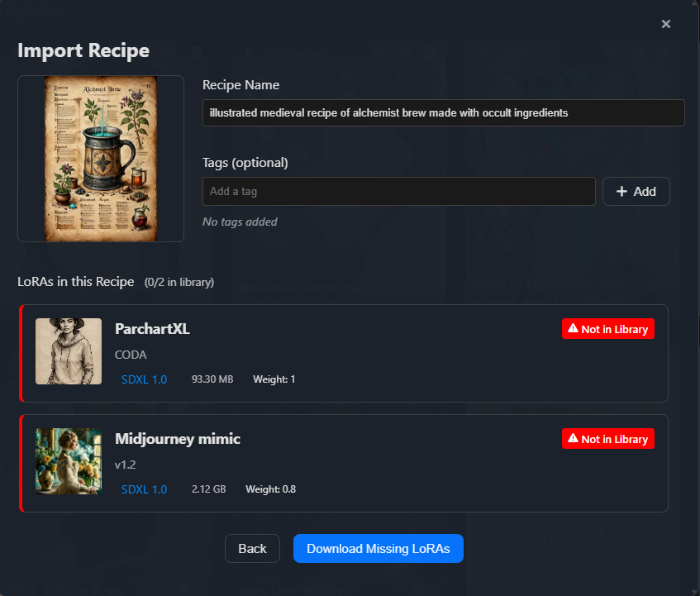700x596 pixels.
Task: Select the ParchartXL title text
Action: tap(152, 329)
